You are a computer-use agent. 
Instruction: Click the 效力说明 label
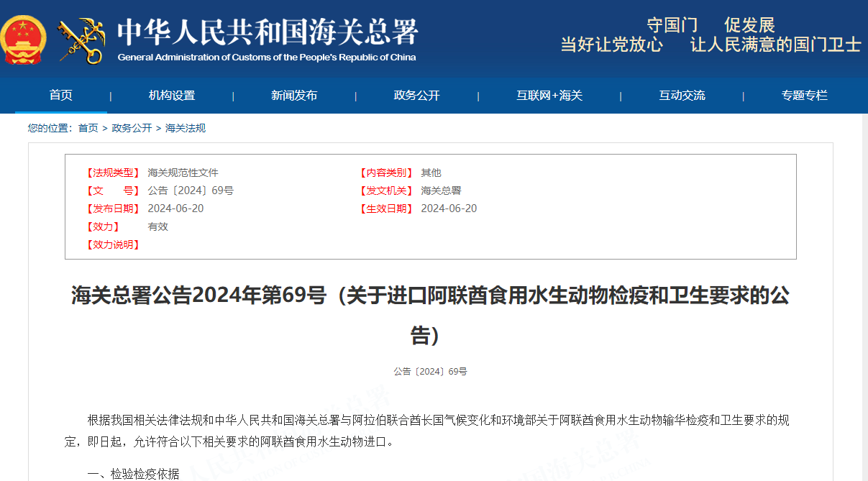(x=113, y=244)
